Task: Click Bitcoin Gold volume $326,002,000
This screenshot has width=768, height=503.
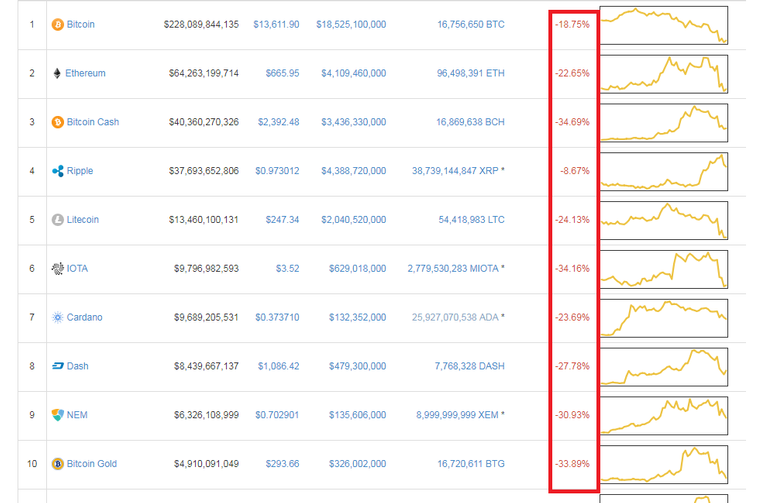Action: click(358, 464)
